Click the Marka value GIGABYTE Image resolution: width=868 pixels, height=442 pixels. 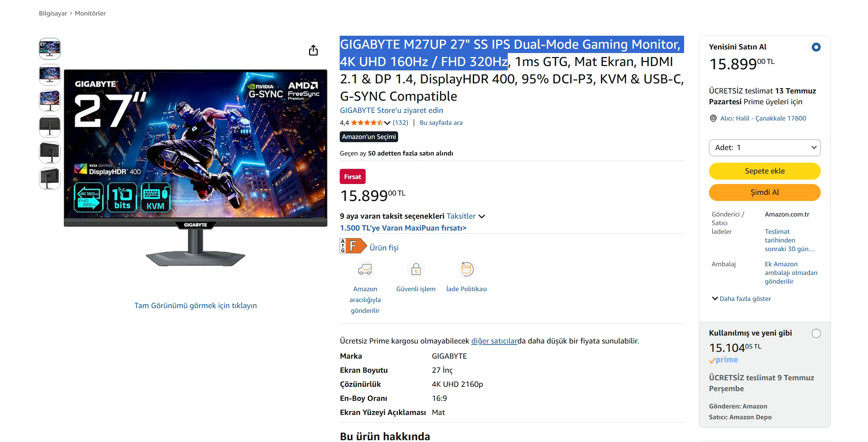click(449, 356)
